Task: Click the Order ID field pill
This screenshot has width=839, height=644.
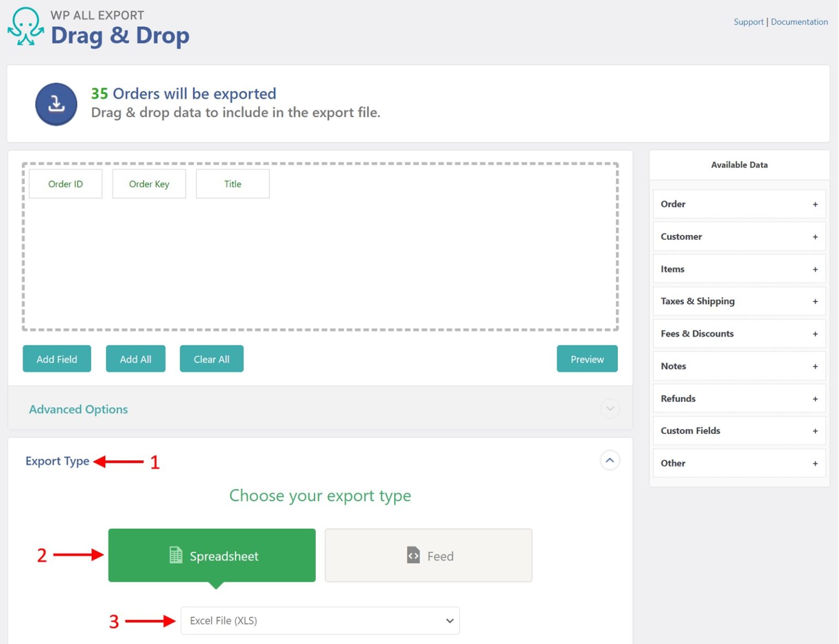Action: click(66, 184)
